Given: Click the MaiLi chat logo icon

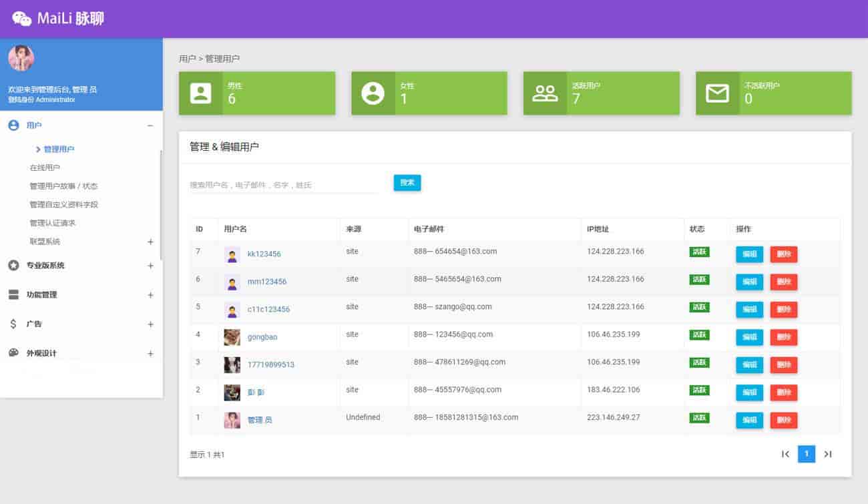Looking at the screenshot, I should click(22, 19).
